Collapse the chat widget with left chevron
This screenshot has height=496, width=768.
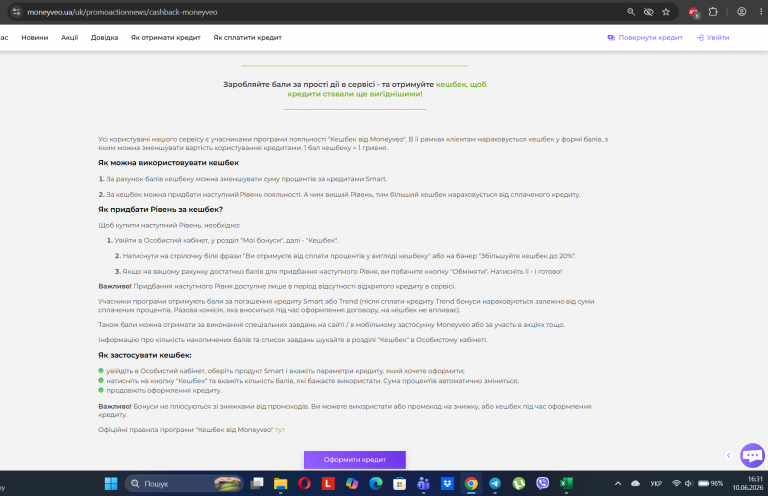[728, 456]
